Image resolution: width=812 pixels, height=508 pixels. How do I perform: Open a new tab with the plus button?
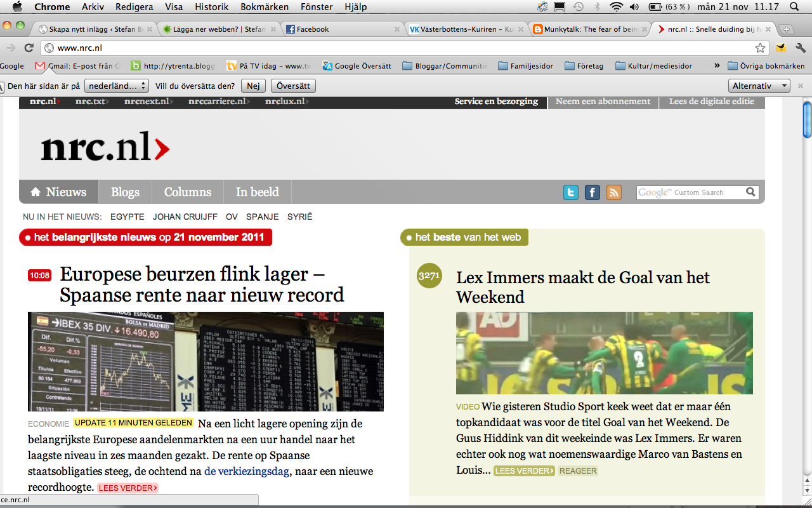point(786,29)
